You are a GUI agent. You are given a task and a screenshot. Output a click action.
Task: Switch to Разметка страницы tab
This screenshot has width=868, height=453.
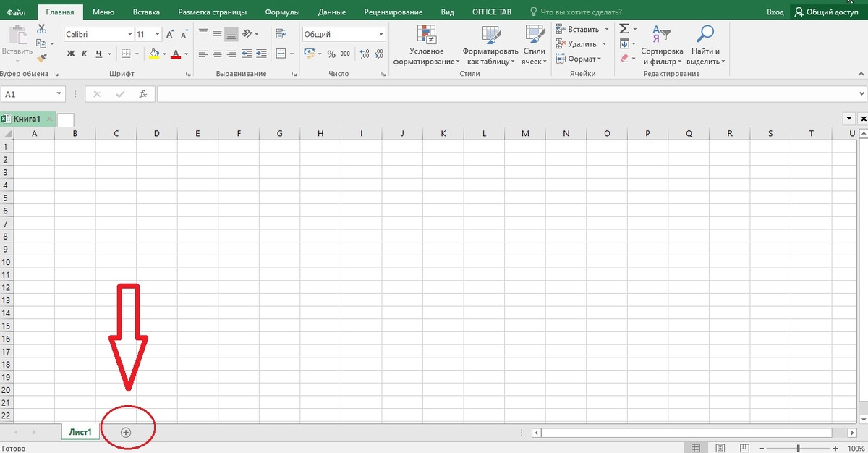point(212,12)
